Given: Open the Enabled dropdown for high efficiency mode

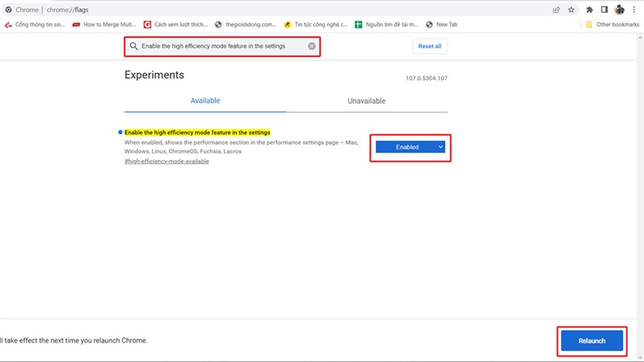Looking at the screenshot, I should (410, 147).
